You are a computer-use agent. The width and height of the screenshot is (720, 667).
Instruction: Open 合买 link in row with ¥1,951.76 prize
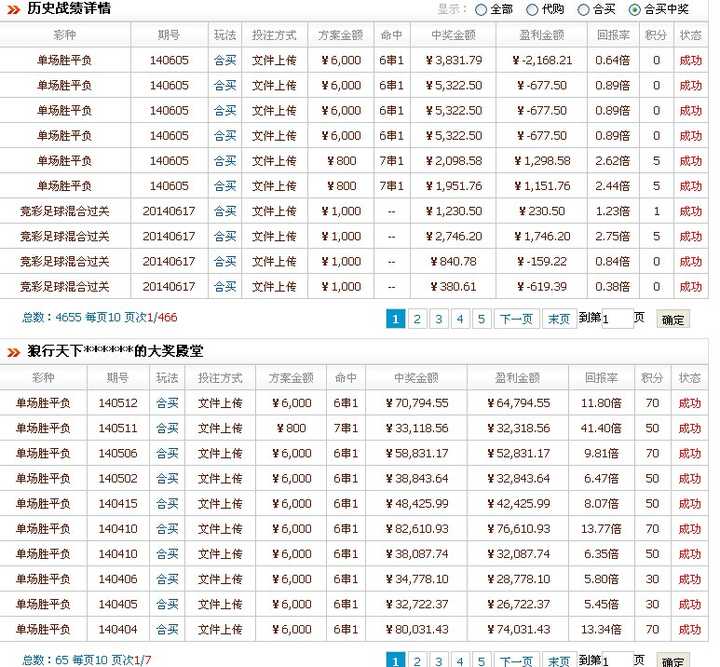click(x=225, y=186)
